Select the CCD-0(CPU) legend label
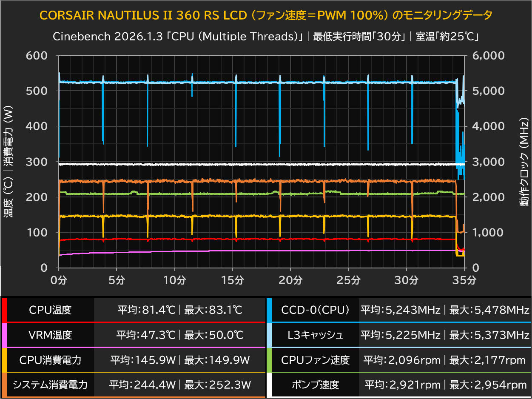Image resolution: width=532 pixels, height=399 pixels. pyautogui.click(x=315, y=310)
